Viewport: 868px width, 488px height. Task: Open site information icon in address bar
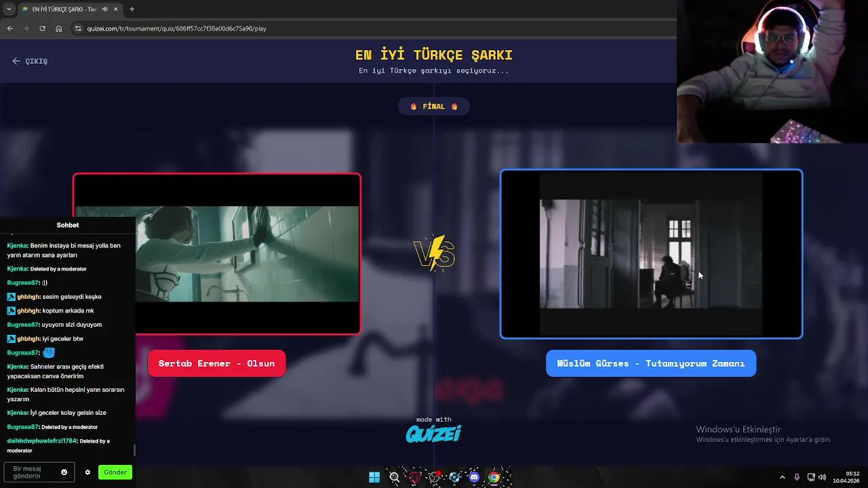(x=78, y=28)
